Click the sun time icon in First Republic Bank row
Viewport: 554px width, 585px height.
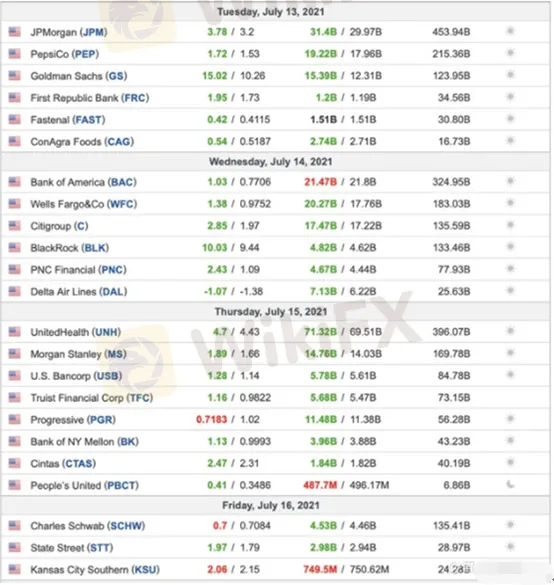point(510,97)
